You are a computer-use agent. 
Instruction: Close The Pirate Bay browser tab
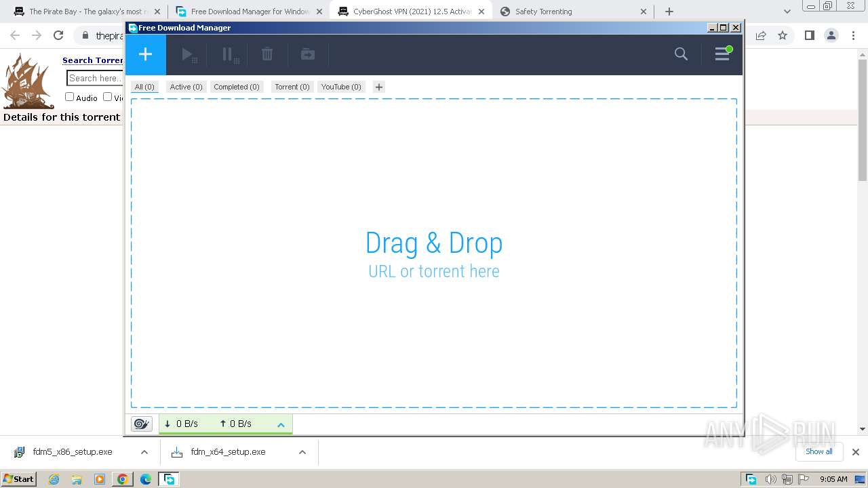click(x=157, y=12)
